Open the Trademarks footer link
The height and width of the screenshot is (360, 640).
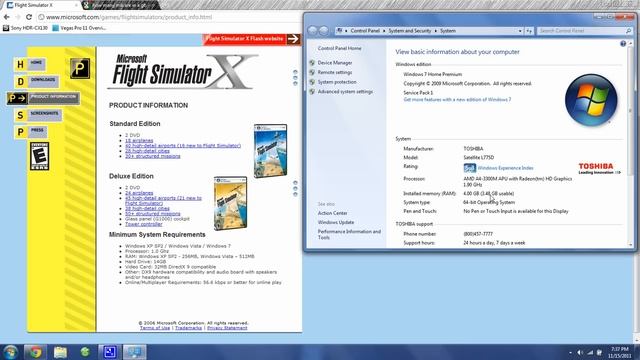tap(189, 328)
